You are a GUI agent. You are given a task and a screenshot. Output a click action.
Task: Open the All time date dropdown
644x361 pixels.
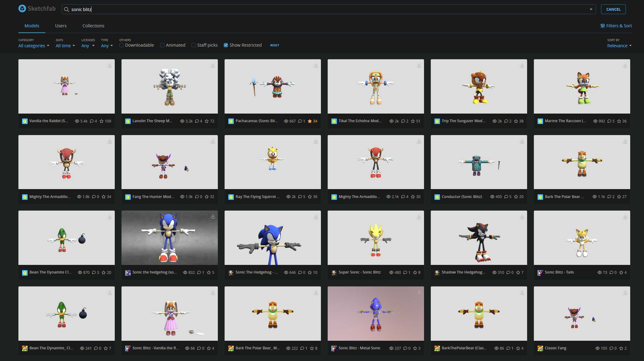pos(65,46)
